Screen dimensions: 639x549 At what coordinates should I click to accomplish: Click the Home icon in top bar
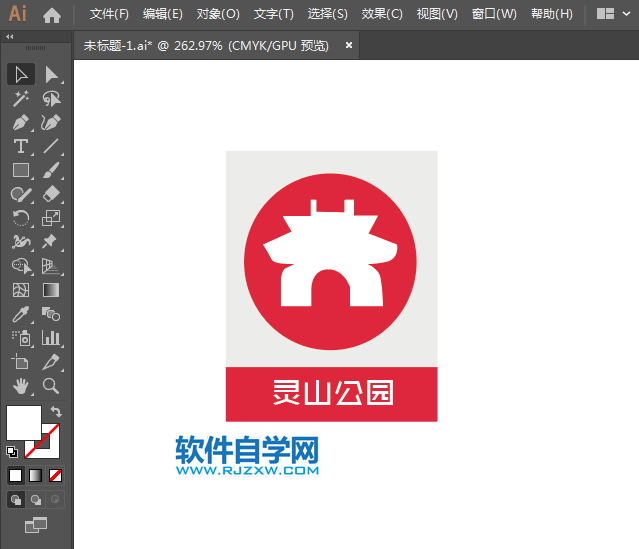(52, 15)
